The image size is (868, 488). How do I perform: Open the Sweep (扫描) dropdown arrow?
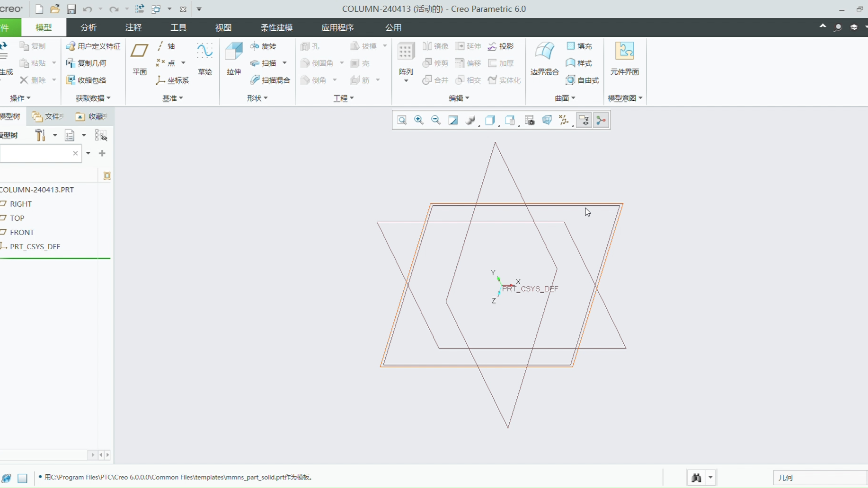pyautogui.click(x=284, y=63)
